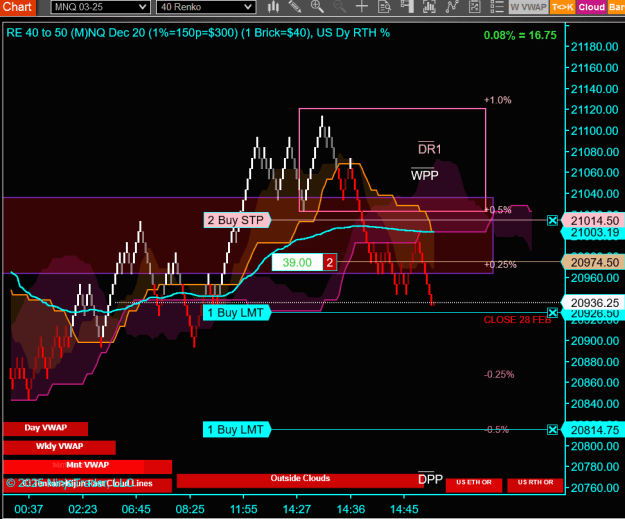
Task: Click the Tenkan Kijun Cloud Lines button
Action: [x=87, y=485]
